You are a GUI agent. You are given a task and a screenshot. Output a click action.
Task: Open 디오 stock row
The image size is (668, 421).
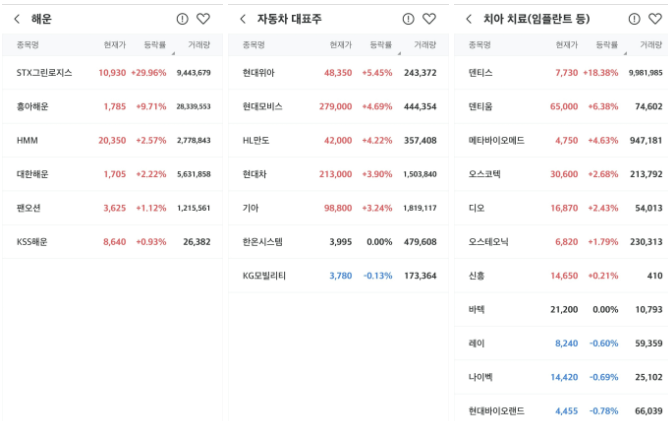[x=561, y=208]
